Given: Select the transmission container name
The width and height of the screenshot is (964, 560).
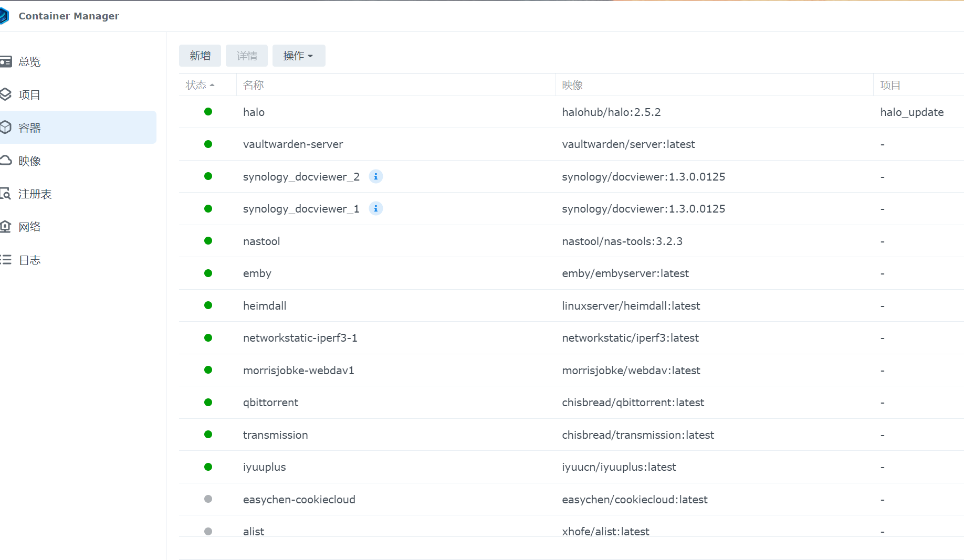Looking at the screenshot, I should [275, 435].
